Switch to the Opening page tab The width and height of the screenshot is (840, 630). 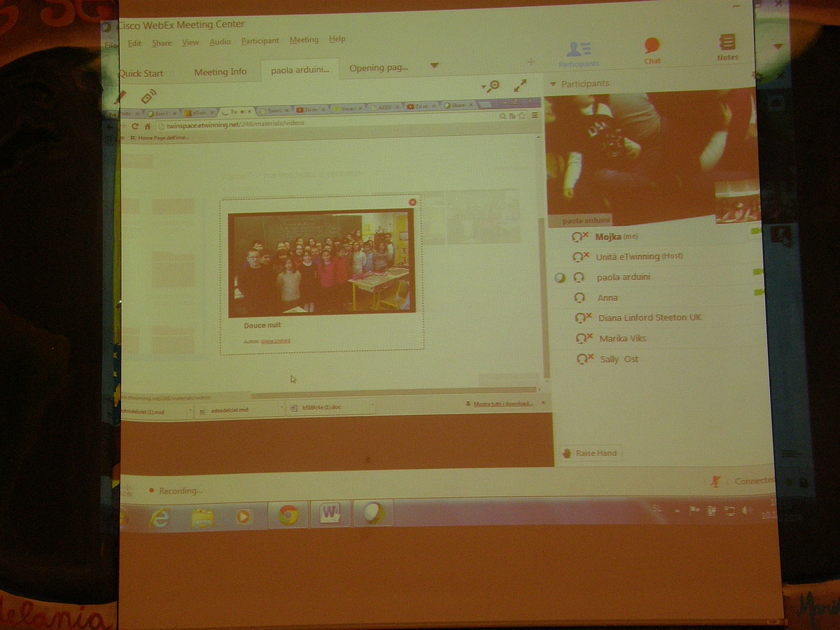[379, 68]
